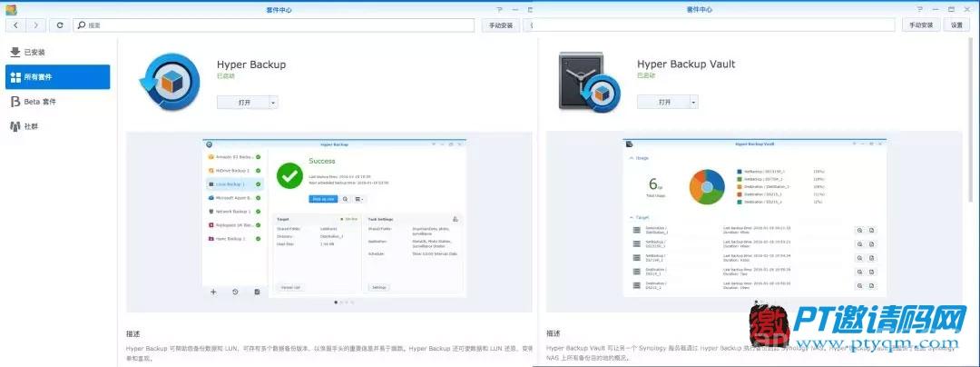Click the Hyper Backup Vault title text
980x367 pixels.
[686, 64]
